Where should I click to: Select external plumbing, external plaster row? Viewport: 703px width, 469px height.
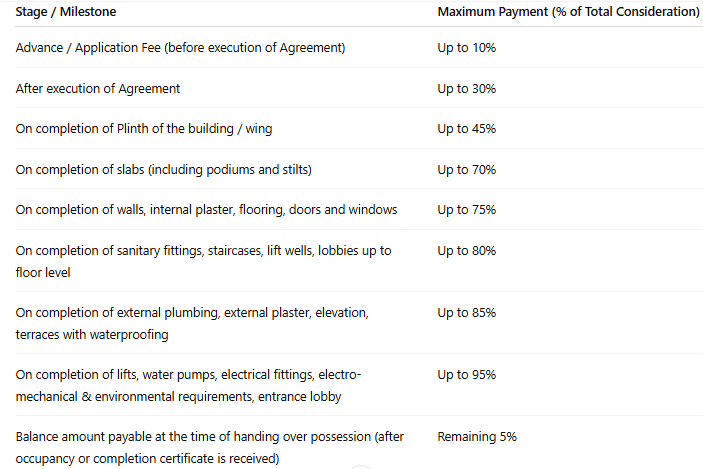192,323
